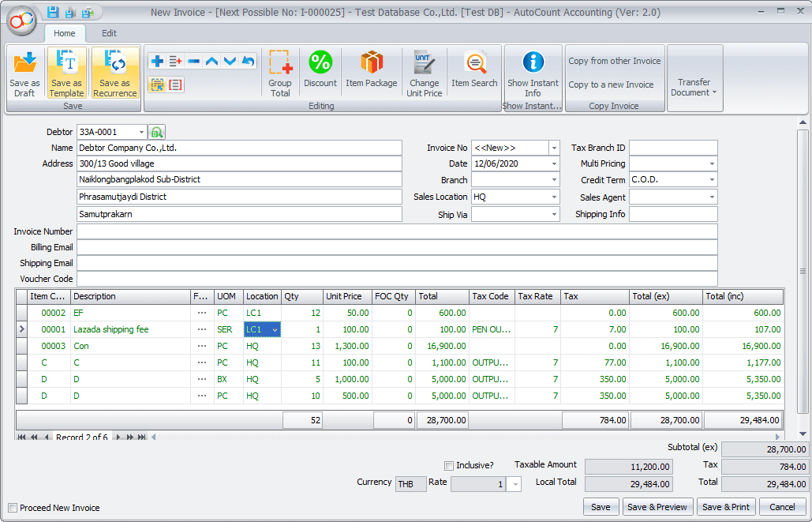Expand the Sales Location dropdown
The height and width of the screenshot is (522, 812).
[554, 197]
